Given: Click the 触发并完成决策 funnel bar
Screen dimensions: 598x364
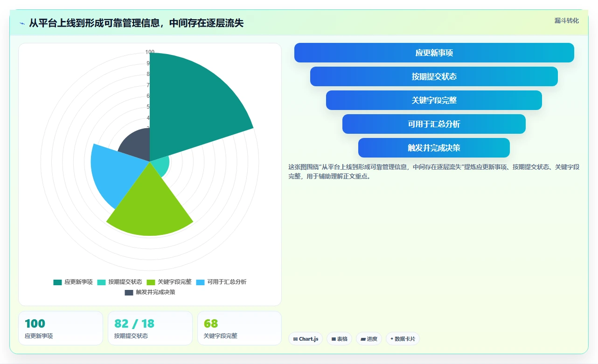Looking at the screenshot, I should point(434,148).
